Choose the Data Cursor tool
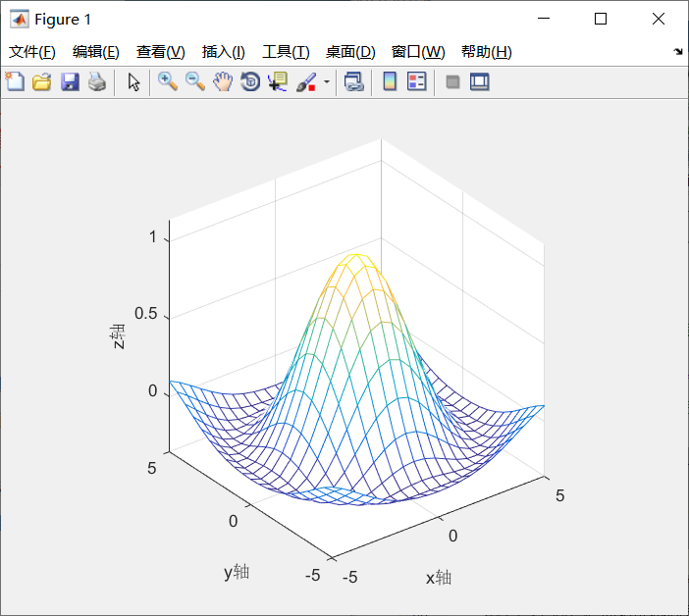The image size is (689, 616). [278, 81]
